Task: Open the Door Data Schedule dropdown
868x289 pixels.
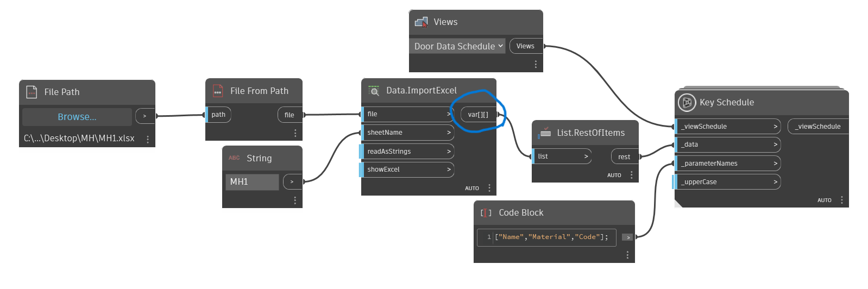Action: [458, 46]
